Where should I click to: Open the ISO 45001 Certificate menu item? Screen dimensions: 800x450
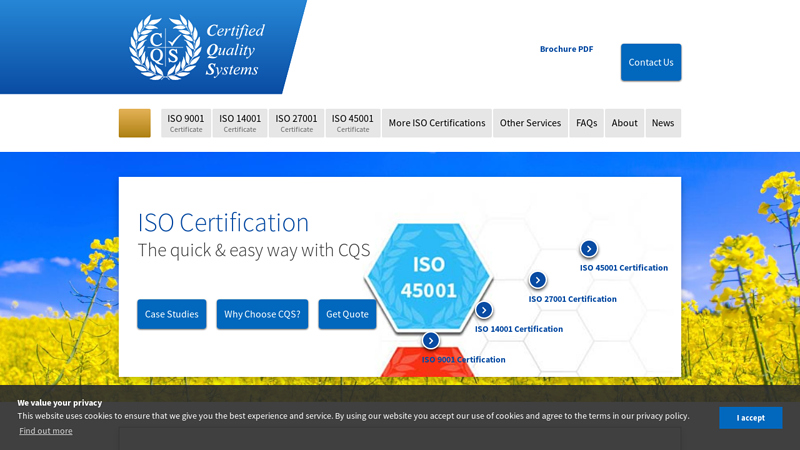point(353,123)
